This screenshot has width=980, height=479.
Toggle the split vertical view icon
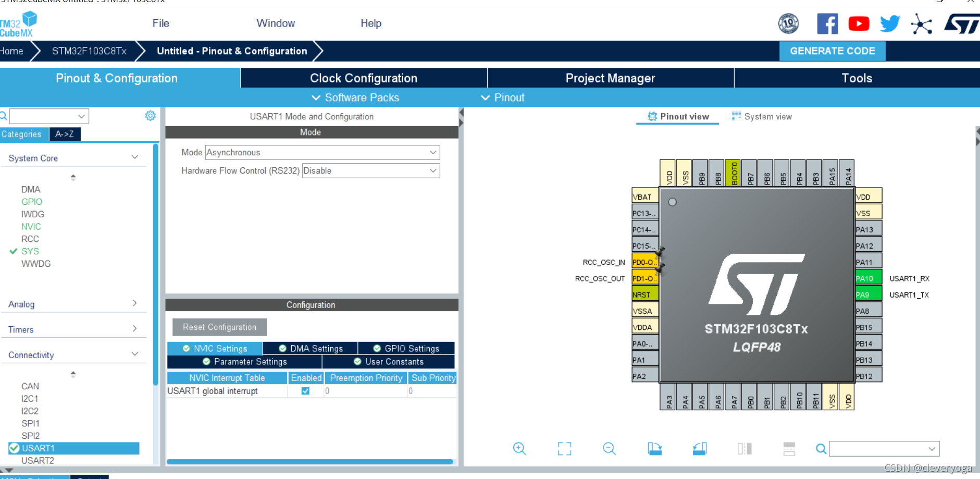(x=745, y=448)
